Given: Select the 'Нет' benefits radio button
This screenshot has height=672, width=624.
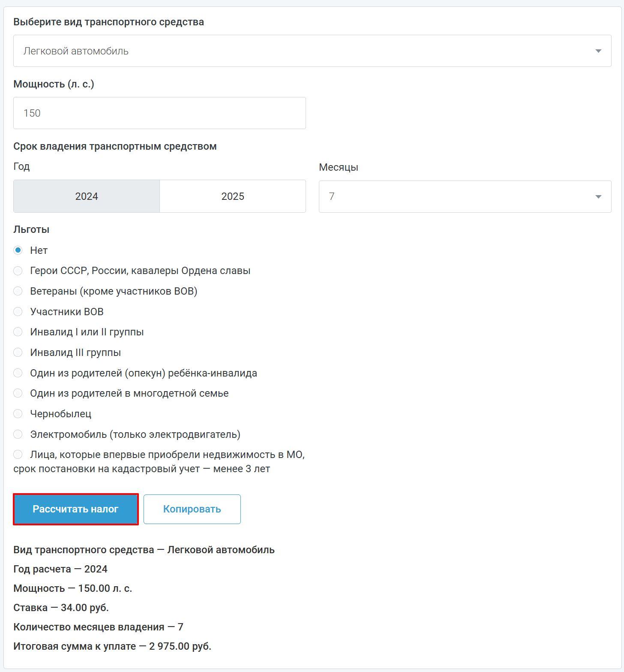Looking at the screenshot, I should pyautogui.click(x=18, y=250).
